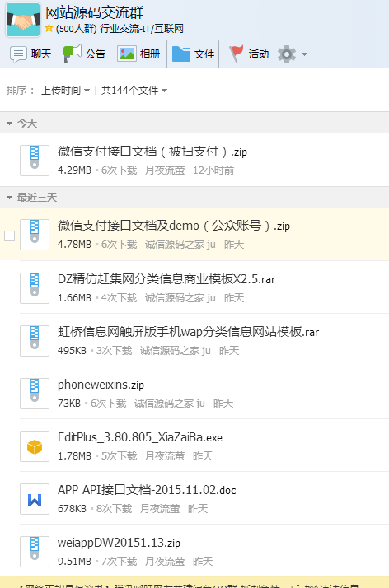This screenshot has height=588, width=389.
Task: Open the 公告 announcements tab
Action: click(x=84, y=54)
